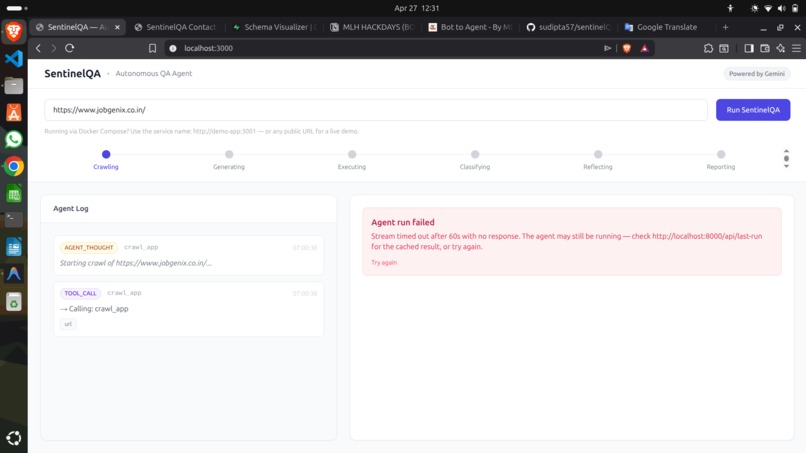The width and height of the screenshot is (806, 453).
Task: Launch Visual Studio Code from dock
Action: [14, 59]
